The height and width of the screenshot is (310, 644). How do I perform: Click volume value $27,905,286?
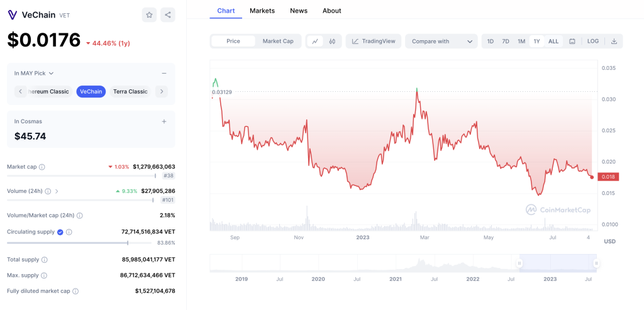pos(158,191)
